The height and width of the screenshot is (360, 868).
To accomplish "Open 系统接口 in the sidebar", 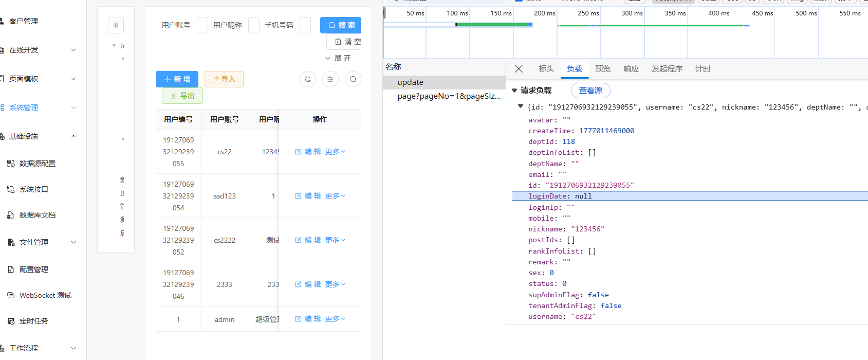I will point(33,189).
